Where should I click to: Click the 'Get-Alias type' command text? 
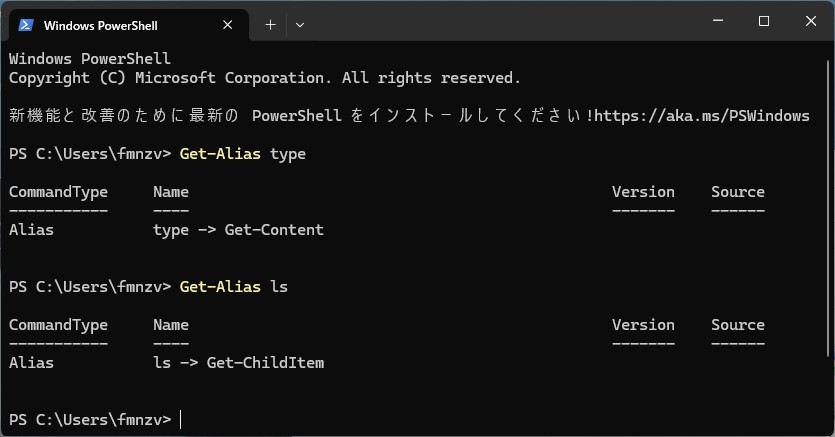click(242, 154)
